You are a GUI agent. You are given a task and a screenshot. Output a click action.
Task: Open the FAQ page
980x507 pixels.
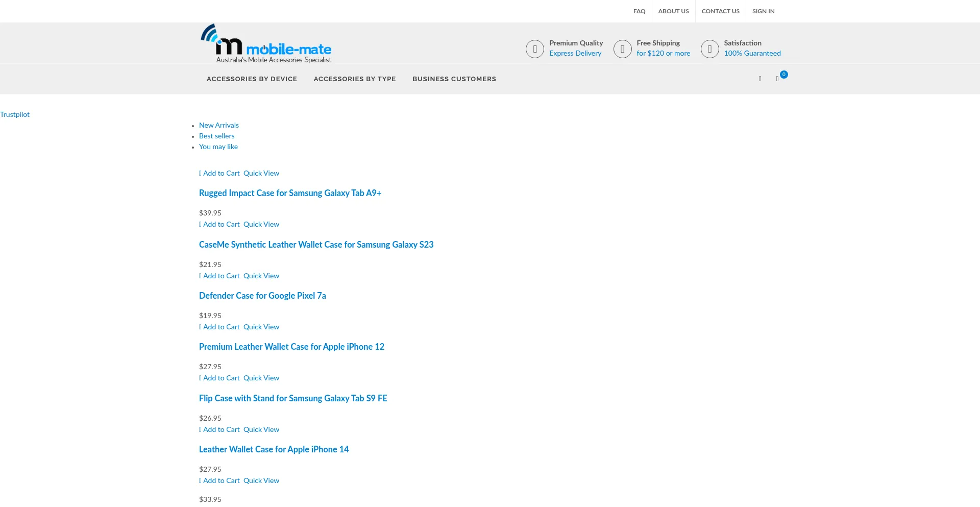[640, 11]
